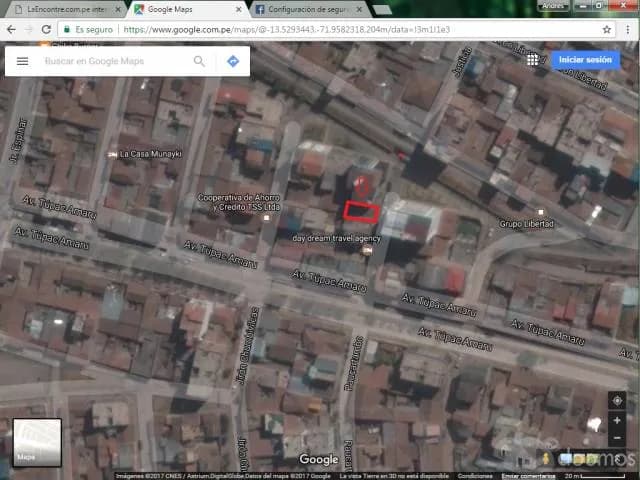Click the Grupo Libertad place marker
This screenshot has height=480, width=640.
[x=541, y=212]
